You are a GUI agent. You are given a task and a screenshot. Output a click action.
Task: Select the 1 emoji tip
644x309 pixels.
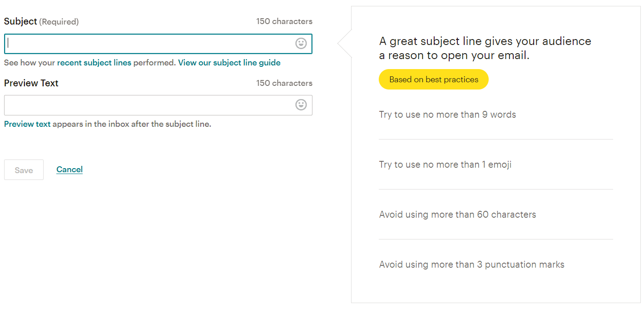point(445,164)
